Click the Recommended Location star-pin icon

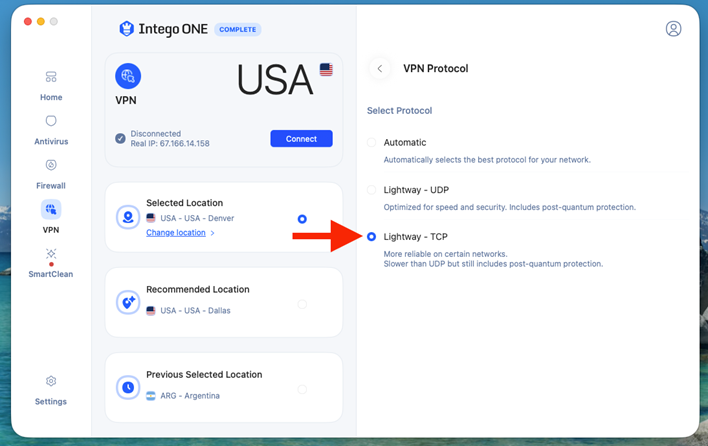coord(128,302)
